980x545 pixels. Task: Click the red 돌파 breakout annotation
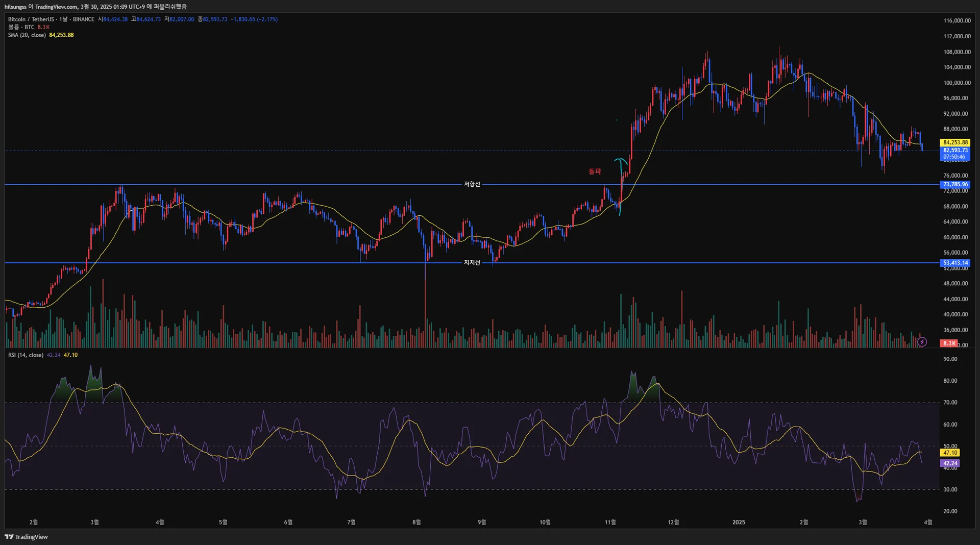point(595,171)
